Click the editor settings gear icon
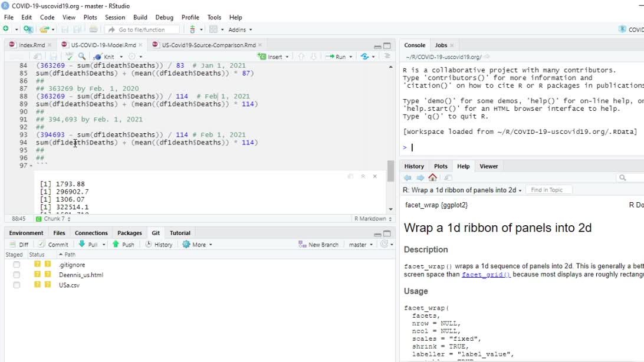The width and height of the screenshot is (644, 362). click(132, 56)
